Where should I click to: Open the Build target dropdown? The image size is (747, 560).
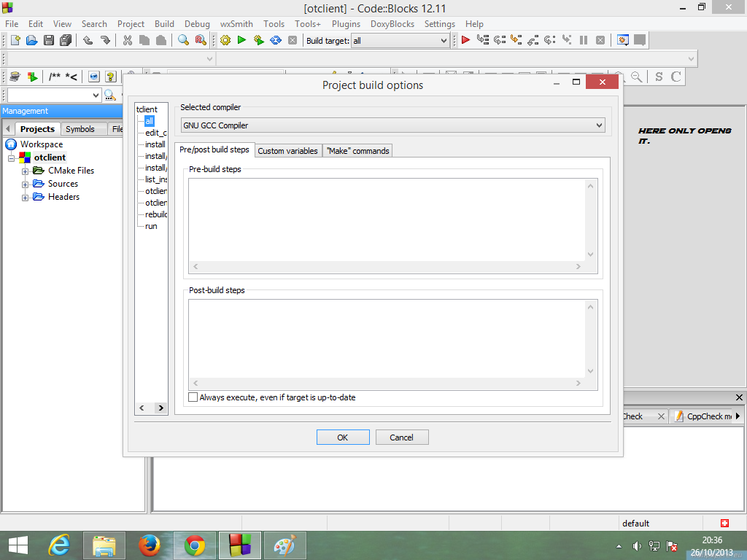pyautogui.click(x=400, y=41)
